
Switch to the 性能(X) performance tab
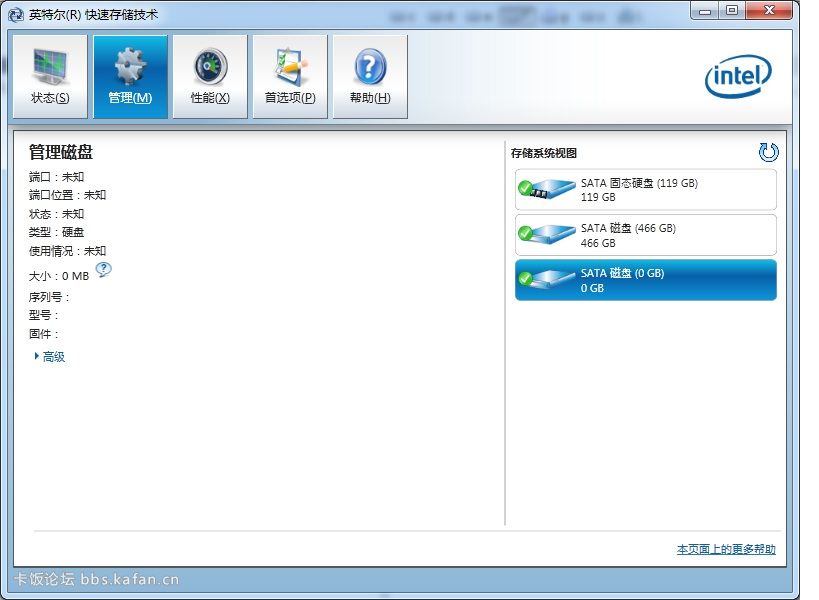click(210, 77)
